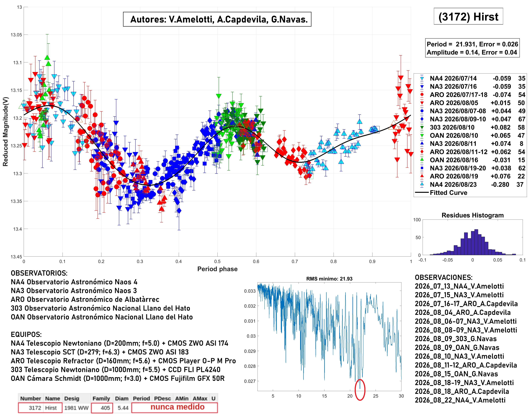Click the "OAN Observatorio Astronómico Nacional" line
The image size is (529, 420).
pyautogui.click(x=102, y=317)
